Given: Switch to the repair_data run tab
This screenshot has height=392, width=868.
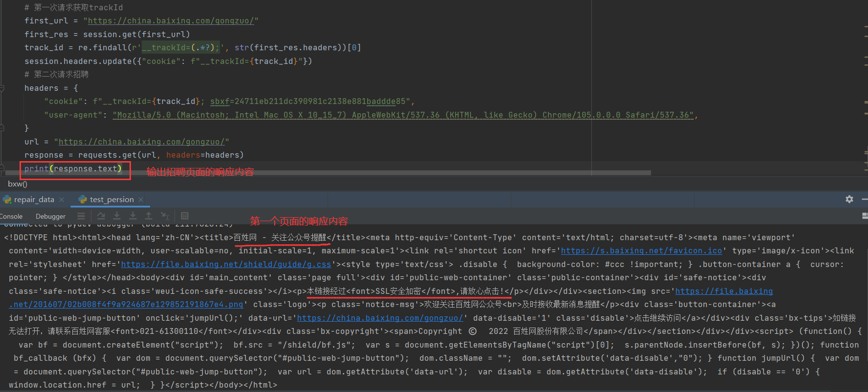Looking at the screenshot, I should [x=34, y=200].
